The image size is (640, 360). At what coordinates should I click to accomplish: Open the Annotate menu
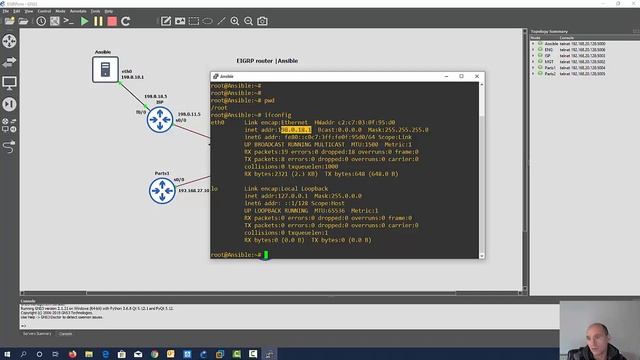(78, 11)
